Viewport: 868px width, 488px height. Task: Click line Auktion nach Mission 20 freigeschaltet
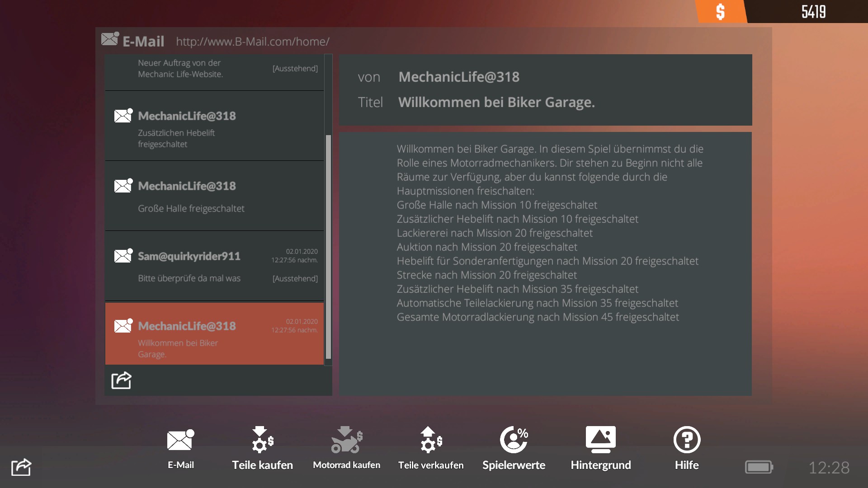pos(487,247)
